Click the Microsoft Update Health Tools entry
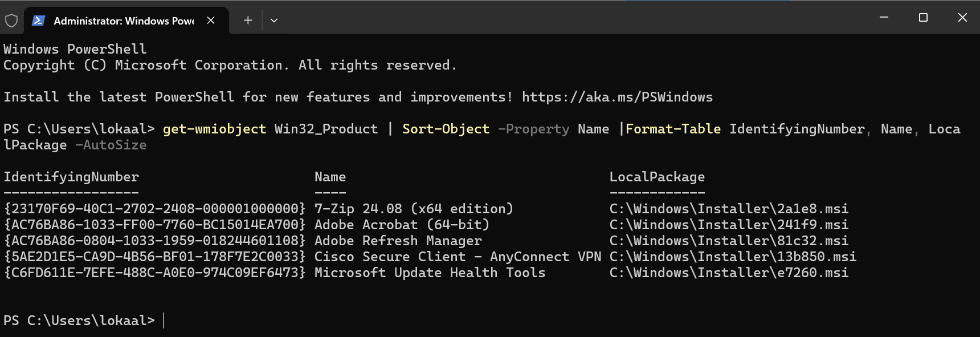Viewport: 980px width, 337px height. pyautogui.click(x=430, y=273)
